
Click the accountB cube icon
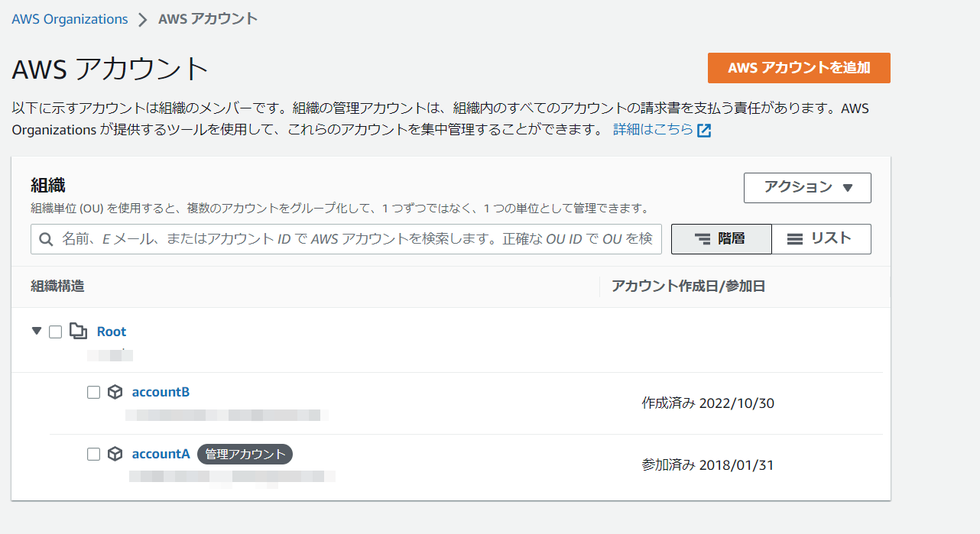(x=115, y=392)
